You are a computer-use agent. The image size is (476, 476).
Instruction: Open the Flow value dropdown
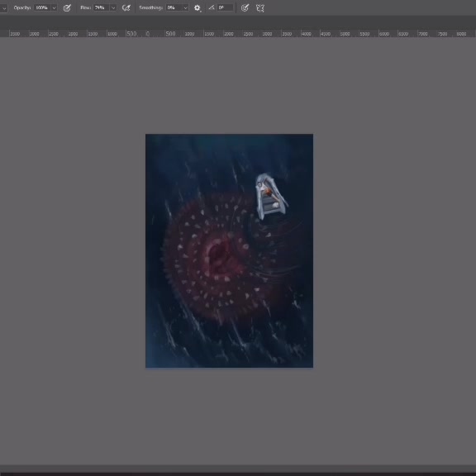pos(113,8)
